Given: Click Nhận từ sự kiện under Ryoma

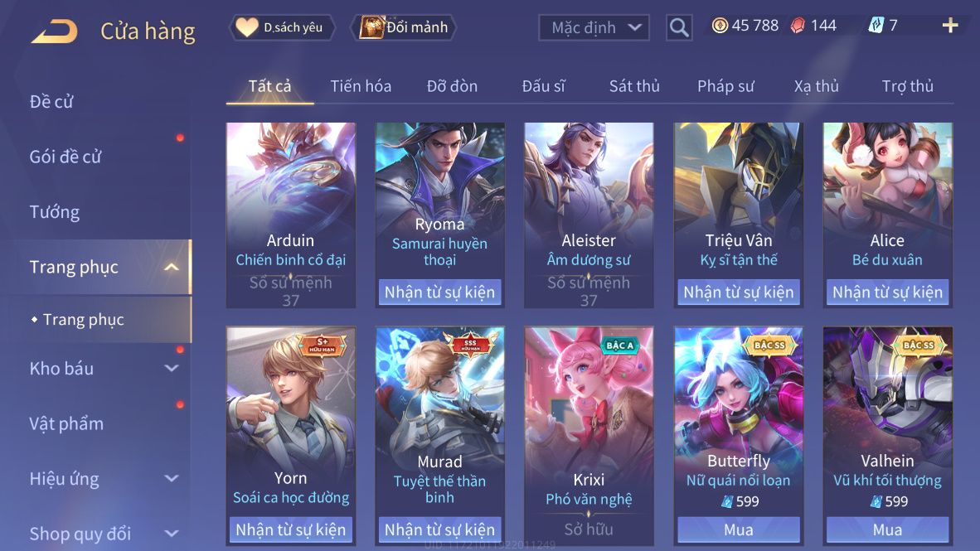Looking at the screenshot, I should tap(439, 292).
